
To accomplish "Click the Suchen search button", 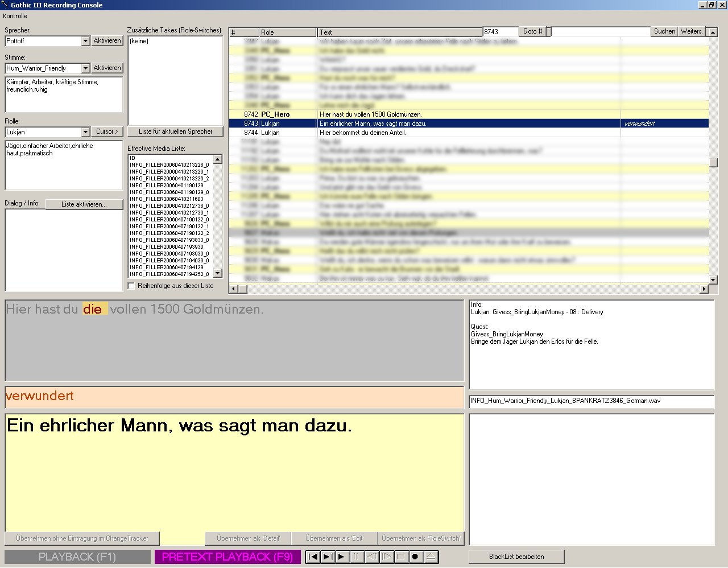I will point(664,31).
